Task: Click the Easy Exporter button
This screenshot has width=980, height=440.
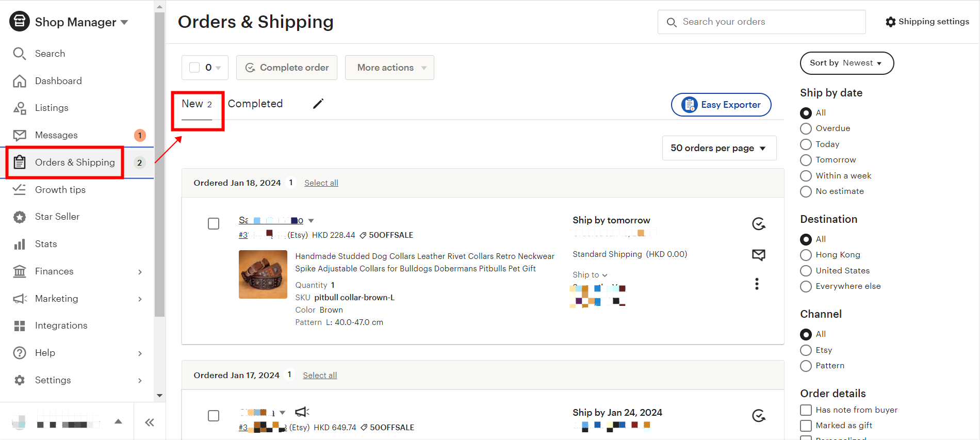Action: point(721,104)
